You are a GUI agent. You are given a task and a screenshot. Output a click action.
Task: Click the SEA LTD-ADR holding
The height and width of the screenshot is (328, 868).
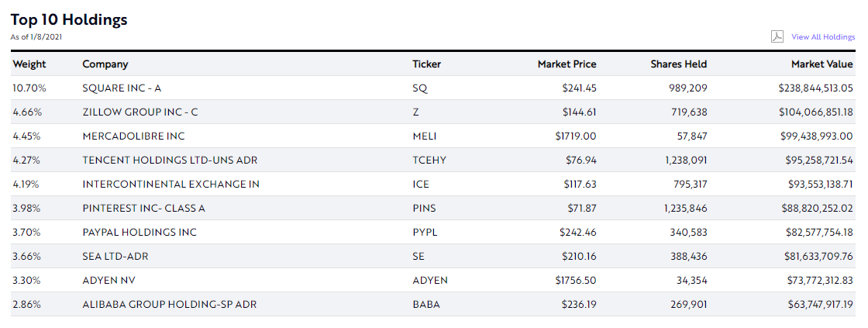pos(114,257)
